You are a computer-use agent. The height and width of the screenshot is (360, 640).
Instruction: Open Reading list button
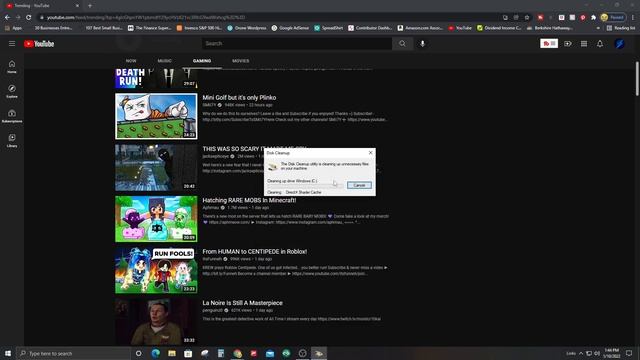coord(621,28)
